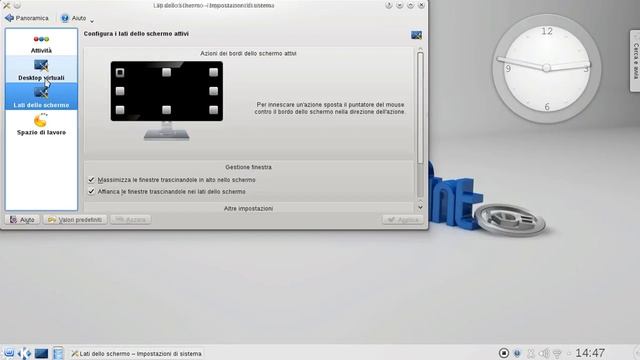Click the round pin button in title bar
Image resolution: width=640 pixels, height=360 pixels.
pyautogui.click(x=18, y=5)
